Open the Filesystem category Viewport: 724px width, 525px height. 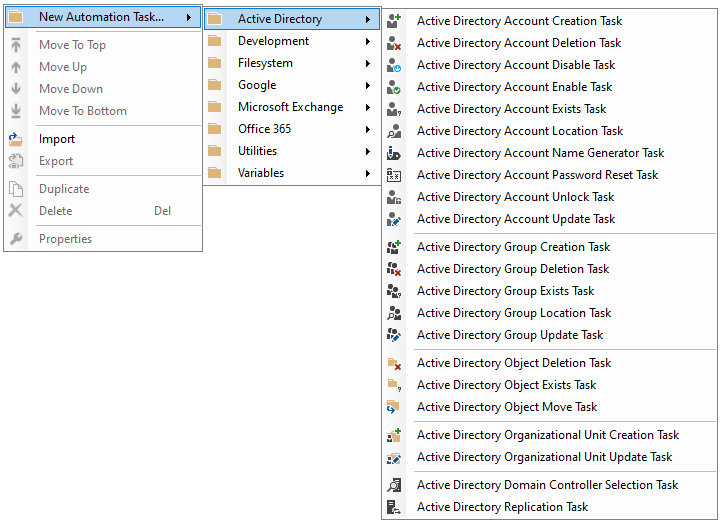click(265, 63)
